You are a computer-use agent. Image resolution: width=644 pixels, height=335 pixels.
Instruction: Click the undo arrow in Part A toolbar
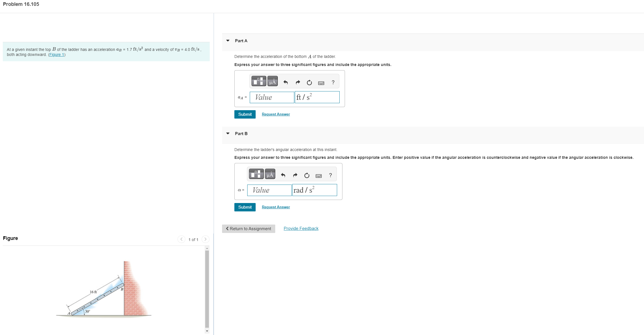tap(286, 82)
